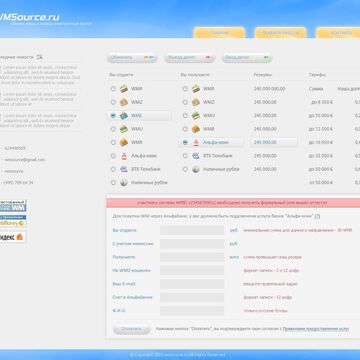
Task: Click the ВТБ Телебанк logo under Вы отдаете
Action: (x=124, y=169)
